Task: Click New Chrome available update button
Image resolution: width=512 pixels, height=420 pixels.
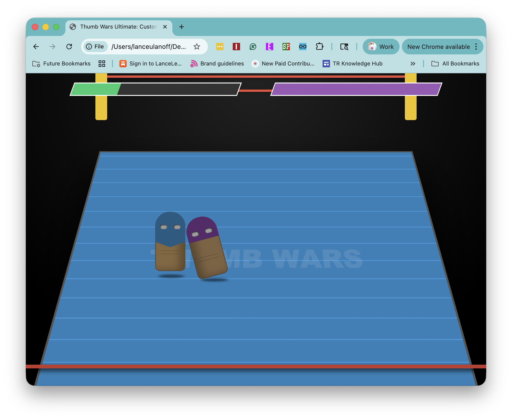Action: click(438, 47)
